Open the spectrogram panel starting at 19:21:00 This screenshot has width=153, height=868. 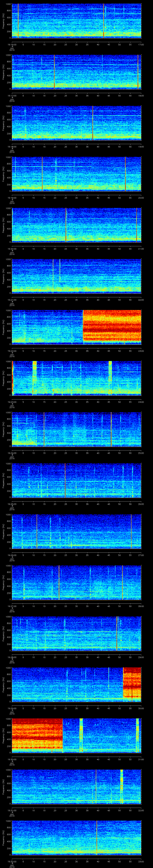[x=77, y=276]
